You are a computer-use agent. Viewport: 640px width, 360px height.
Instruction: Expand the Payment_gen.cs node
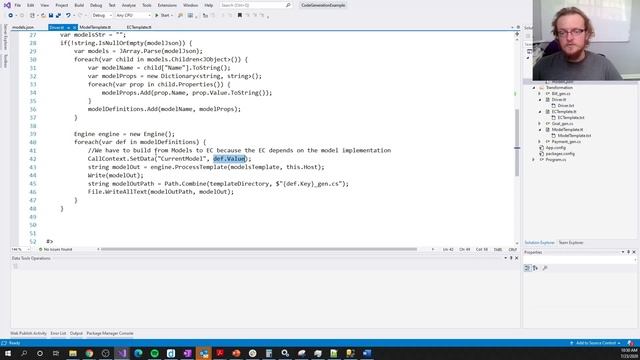(540, 142)
